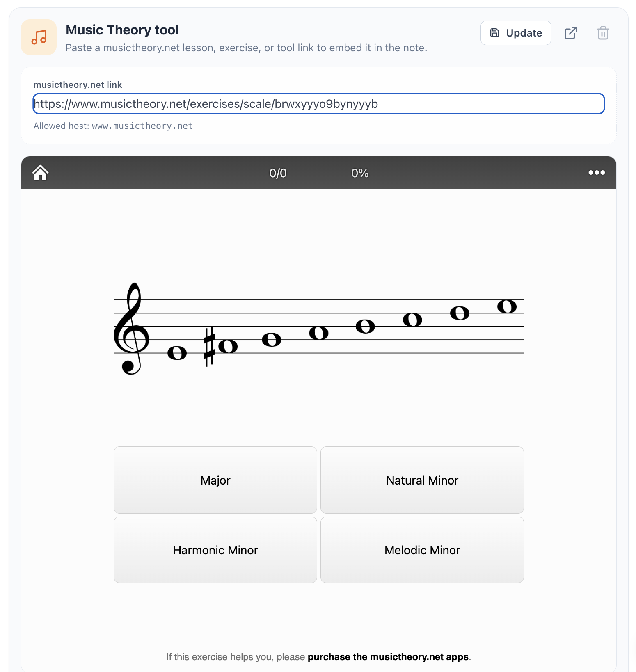
Task: Select the Natural Minor answer option
Action: click(422, 480)
